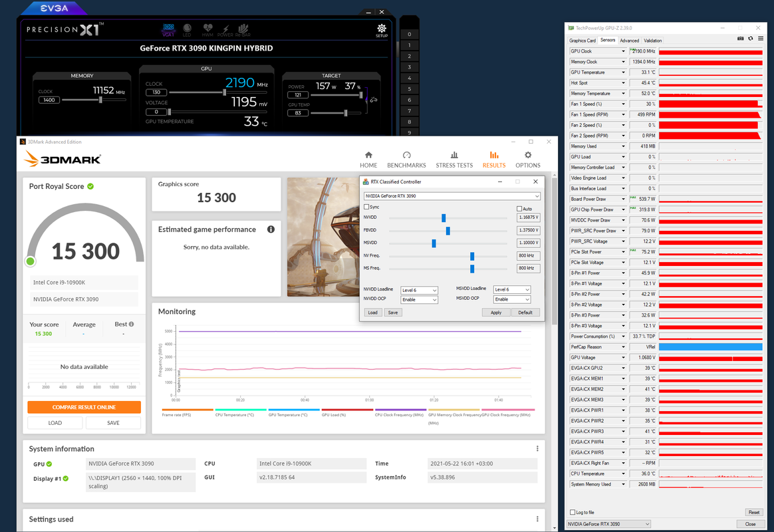
Task: Open MSVDD Loadline Level 6 dropdown
Action: point(512,290)
